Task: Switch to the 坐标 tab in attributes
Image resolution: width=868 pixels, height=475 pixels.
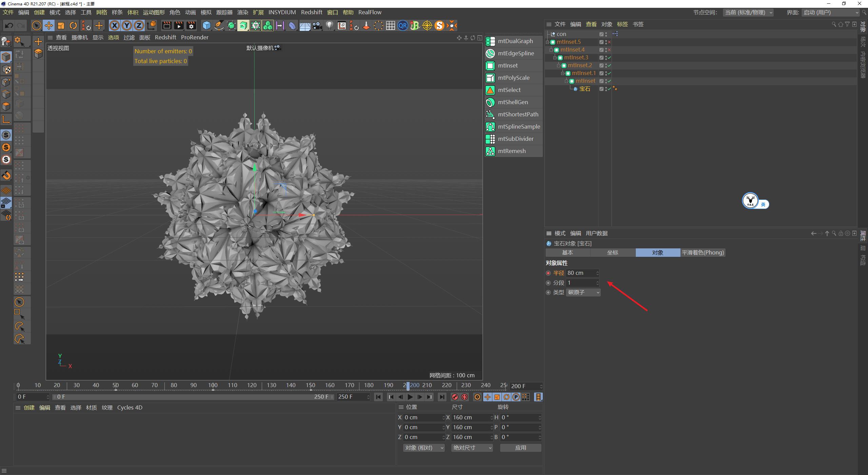Action: (613, 252)
